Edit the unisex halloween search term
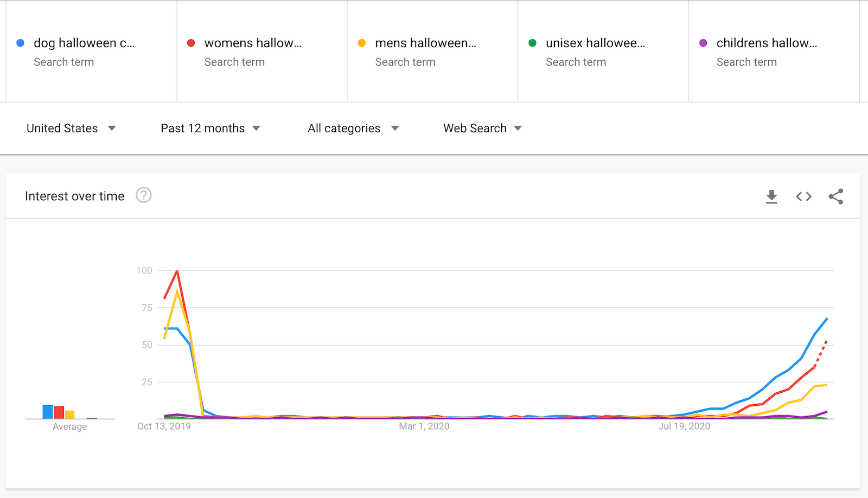Image resolution: width=868 pixels, height=498 pixels. point(595,43)
